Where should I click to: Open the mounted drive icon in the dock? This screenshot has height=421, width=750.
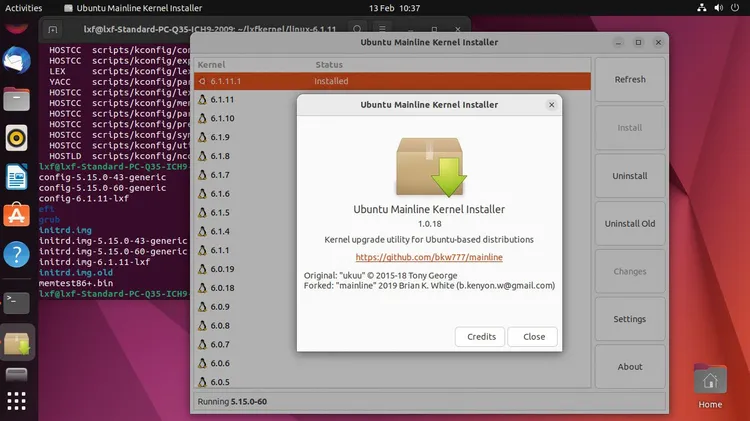(17, 375)
